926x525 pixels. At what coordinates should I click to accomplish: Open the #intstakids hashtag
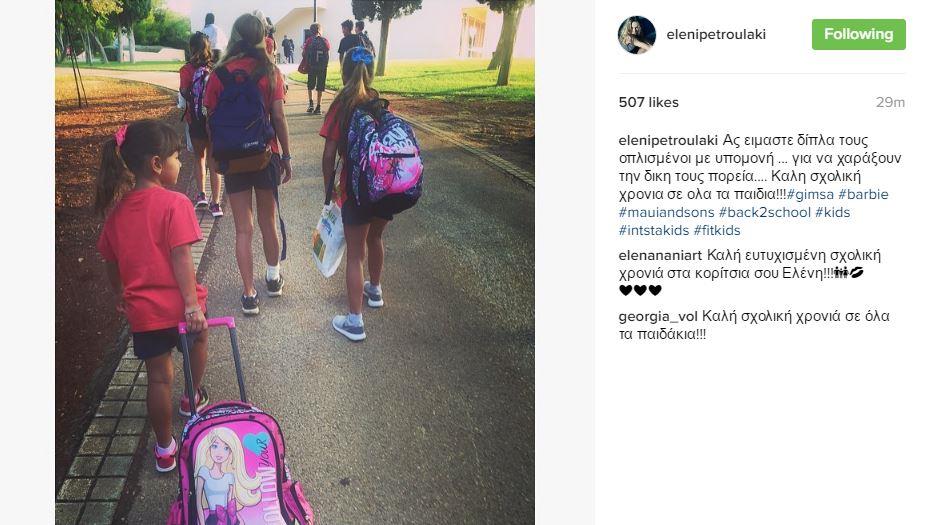(x=654, y=230)
